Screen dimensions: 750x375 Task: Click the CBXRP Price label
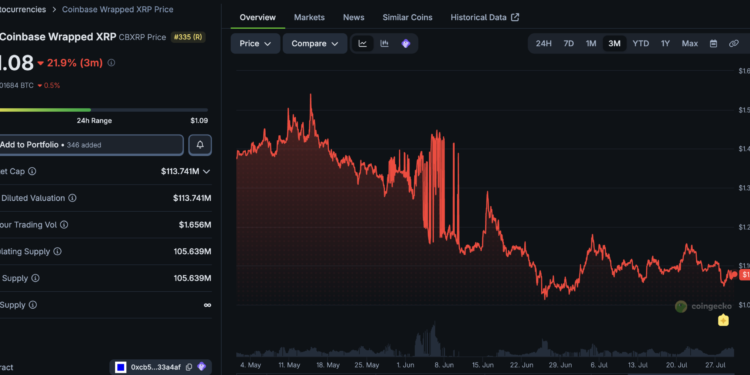click(x=142, y=37)
